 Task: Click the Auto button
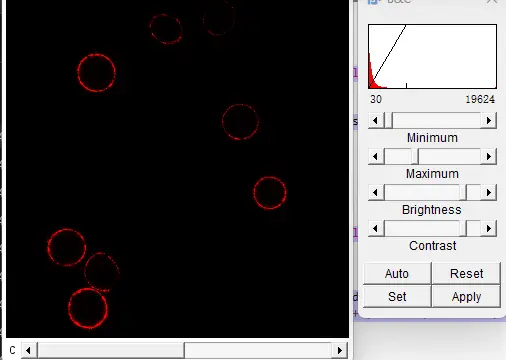(x=397, y=274)
